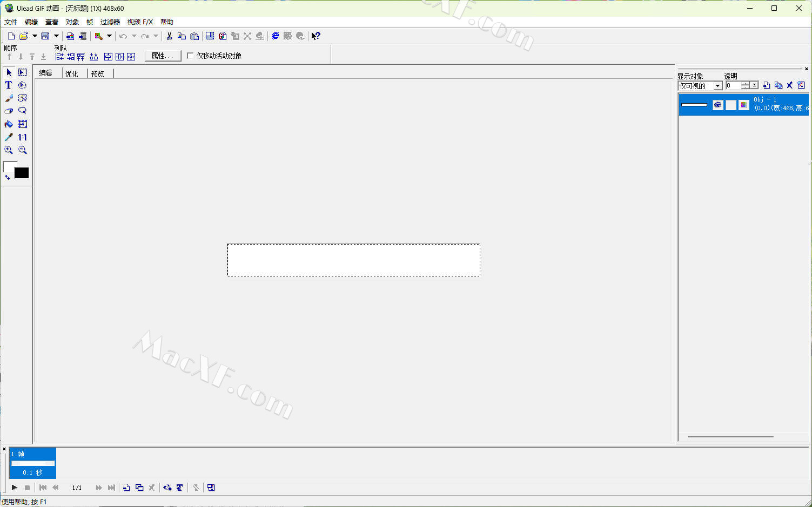Click the Cut scissors icon
This screenshot has height=507, width=812.
pyautogui.click(x=169, y=36)
